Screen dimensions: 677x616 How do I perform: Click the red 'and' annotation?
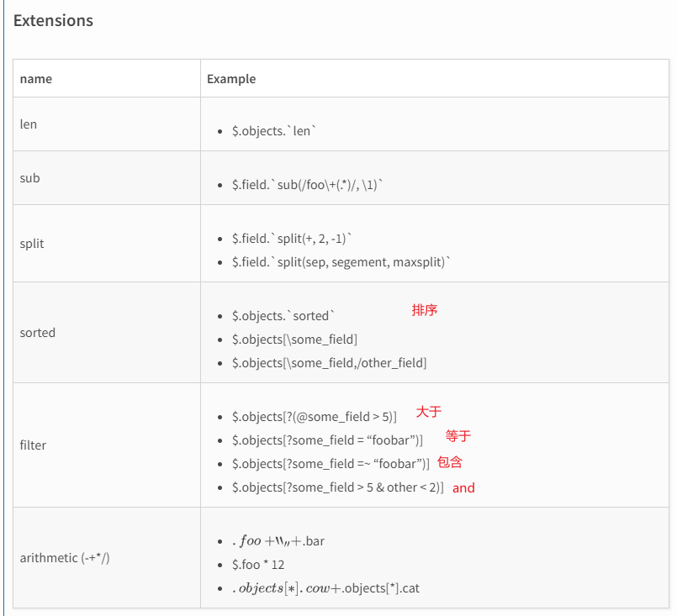(x=463, y=487)
